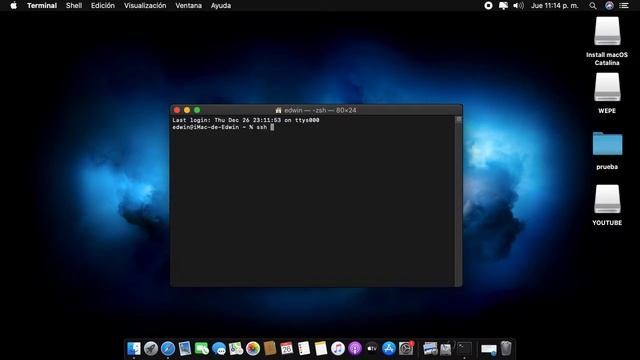The width and height of the screenshot is (640, 360).
Task: Open Spotlight search magnifier
Action: [593, 6]
